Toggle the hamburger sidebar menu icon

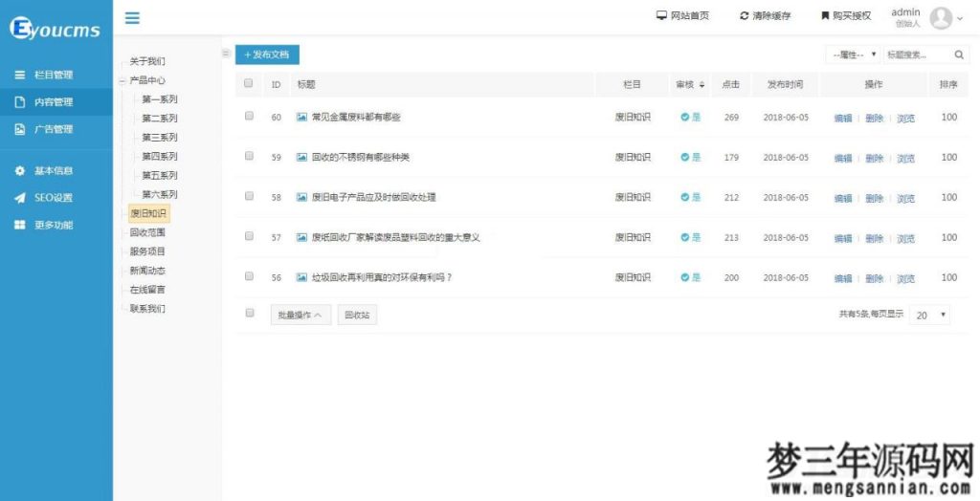[132, 18]
